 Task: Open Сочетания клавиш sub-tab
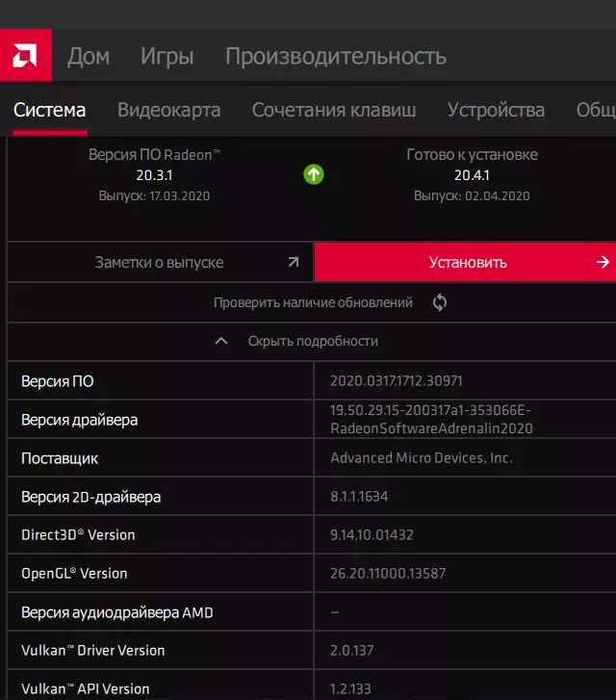334,110
